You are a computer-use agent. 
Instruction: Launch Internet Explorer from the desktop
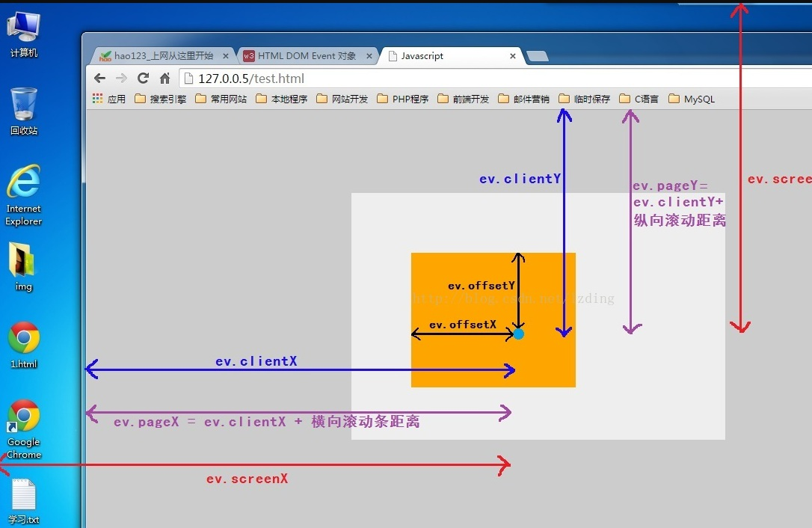point(23,193)
